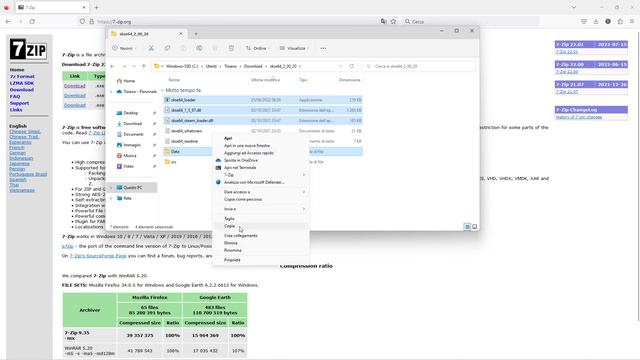
Task: Click '7-Zip's SourceForge Page' link
Action: click(98, 256)
